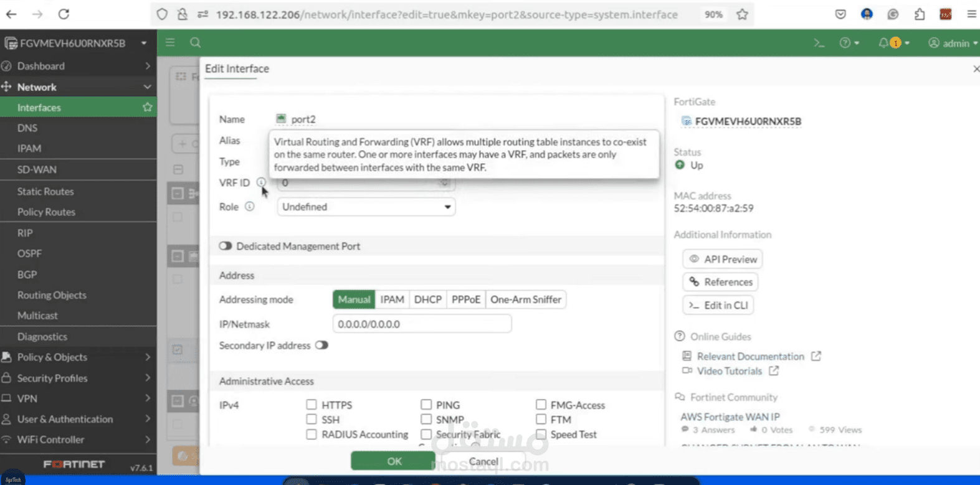Open the FGVMEVH6U0RNXR5B device dropdown

click(x=77, y=43)
